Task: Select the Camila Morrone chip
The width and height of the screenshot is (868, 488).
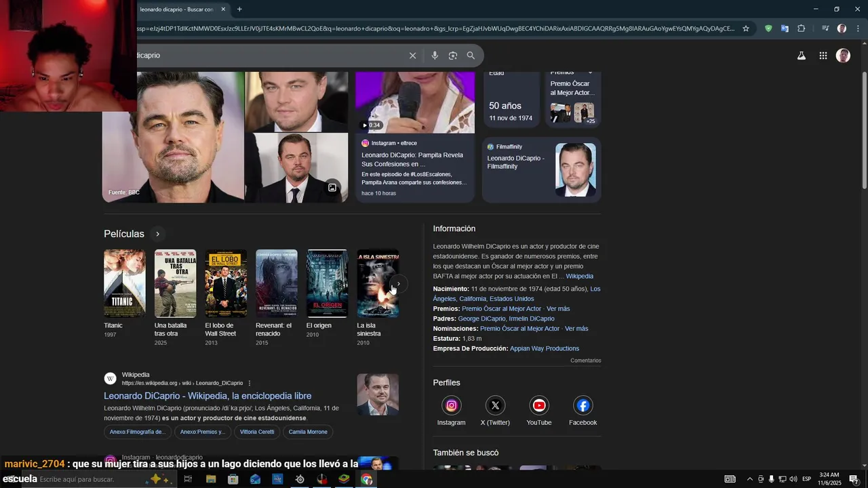Action: pos(308,432)
